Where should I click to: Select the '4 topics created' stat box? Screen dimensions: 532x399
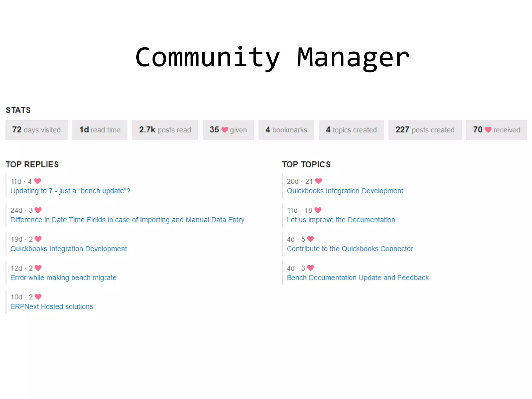click(351, 130)
